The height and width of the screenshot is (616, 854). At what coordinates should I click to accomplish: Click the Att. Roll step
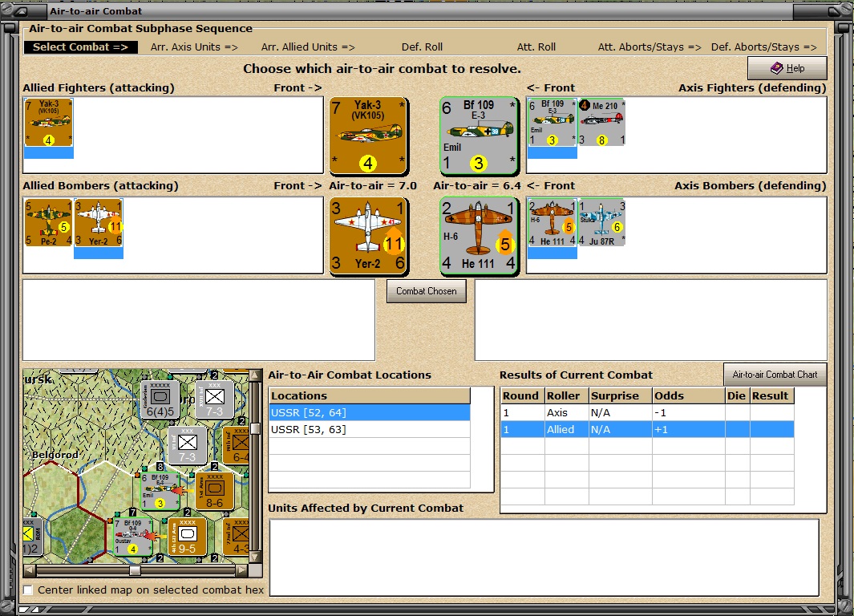pyautogui.click(x=536, y=47)
